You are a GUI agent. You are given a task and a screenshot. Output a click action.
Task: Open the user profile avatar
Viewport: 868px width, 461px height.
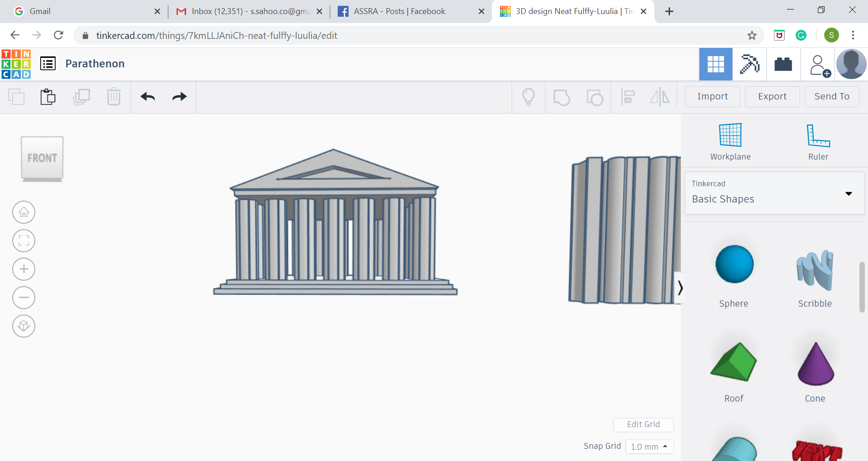coord(852,64)
